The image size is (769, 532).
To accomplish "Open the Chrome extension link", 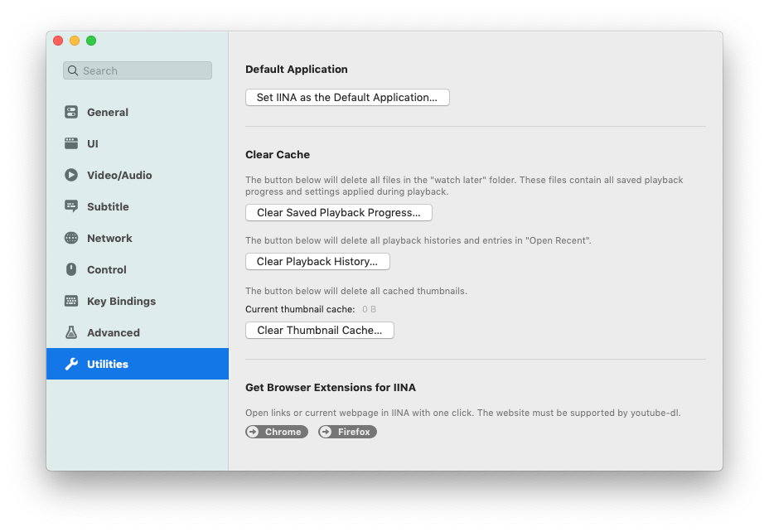I will point(277,432).
